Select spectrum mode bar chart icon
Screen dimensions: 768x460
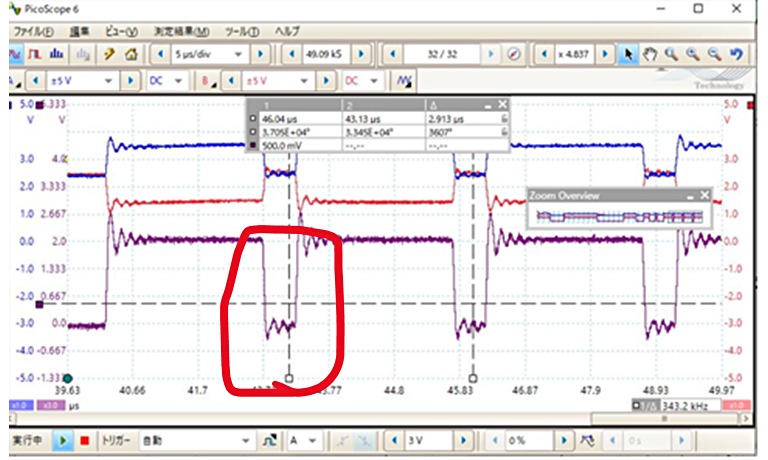pyautogui.click(x=55, y=53)
